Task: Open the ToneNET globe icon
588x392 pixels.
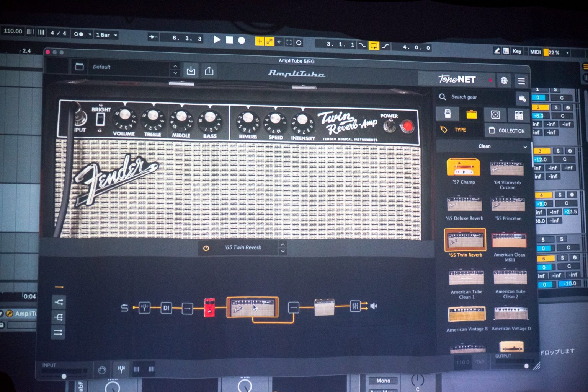Action: click(x=504, y=81)
